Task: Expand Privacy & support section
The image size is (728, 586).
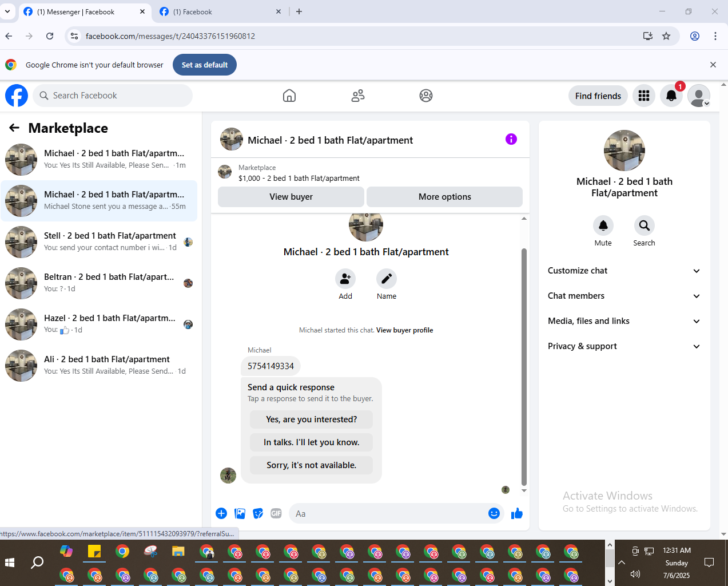Action: [x=624, y=346]
